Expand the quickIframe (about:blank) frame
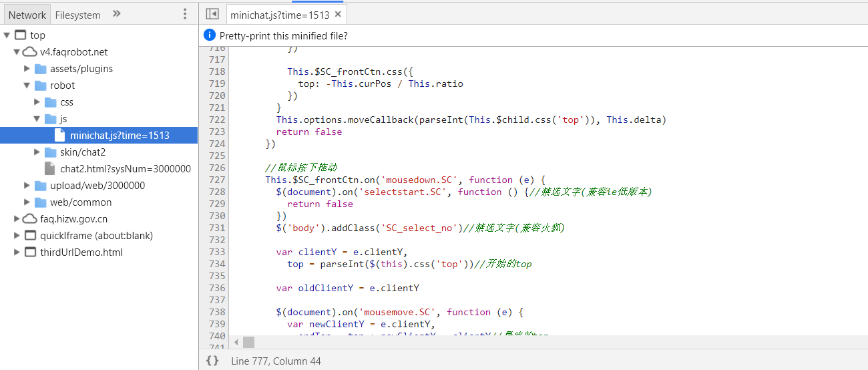This screenshot has width=868, height=370. click(x=17, y=235)
